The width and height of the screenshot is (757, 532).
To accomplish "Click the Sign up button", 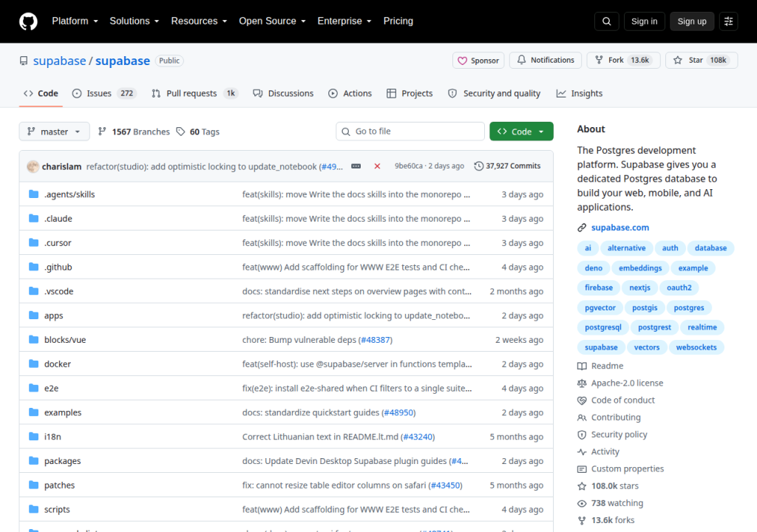I will point(692,21).
